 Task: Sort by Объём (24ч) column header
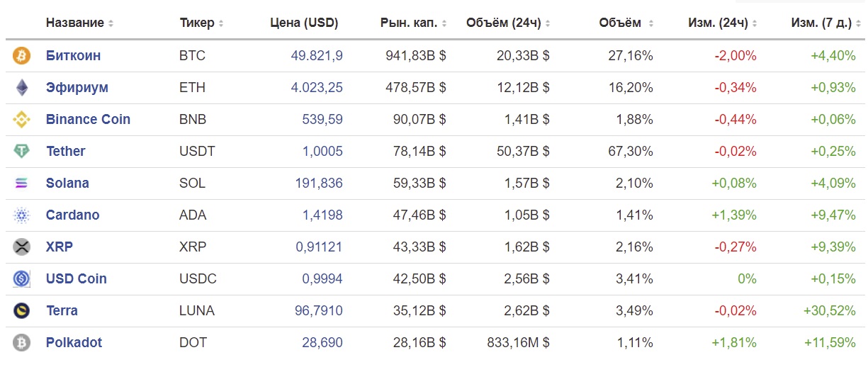coord(508,23)
